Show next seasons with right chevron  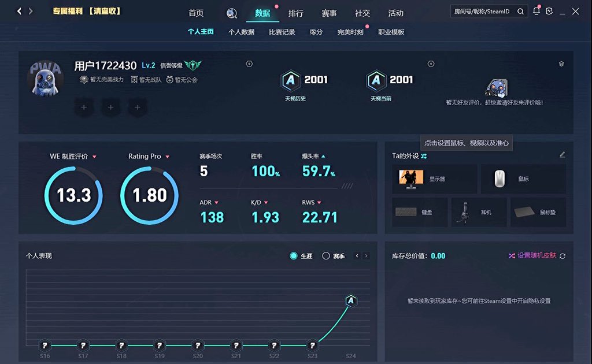pyautogui.click(x=366, y=256)
